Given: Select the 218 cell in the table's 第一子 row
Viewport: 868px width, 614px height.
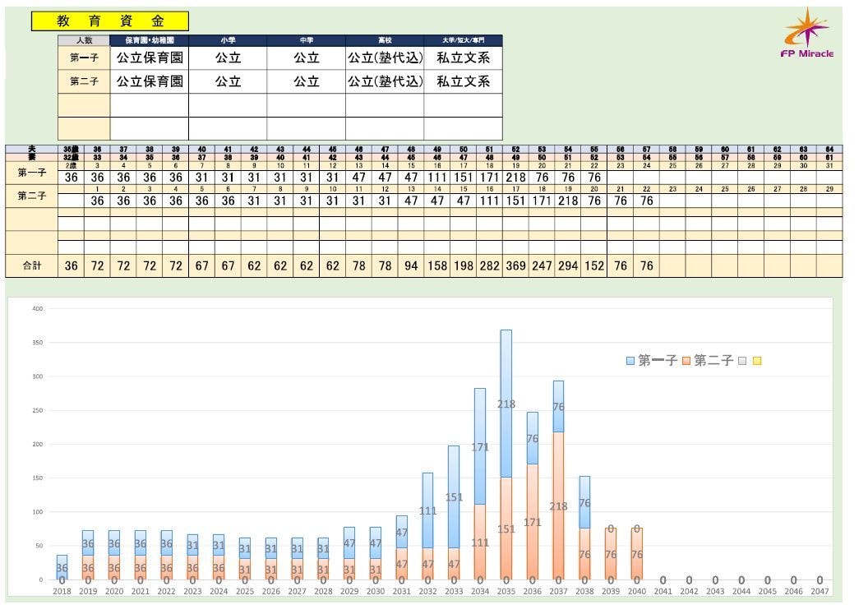Looking at the screenshot, I should point(515,178).
